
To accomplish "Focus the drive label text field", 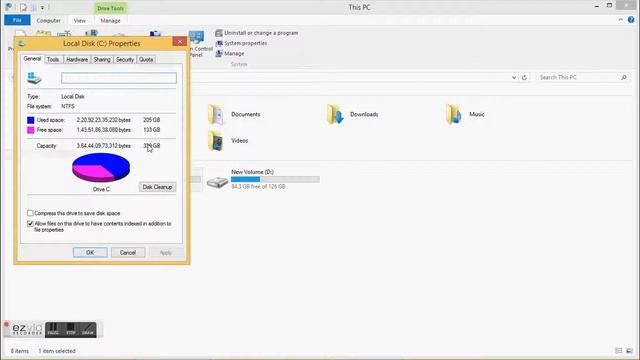I will pos(119,78).
